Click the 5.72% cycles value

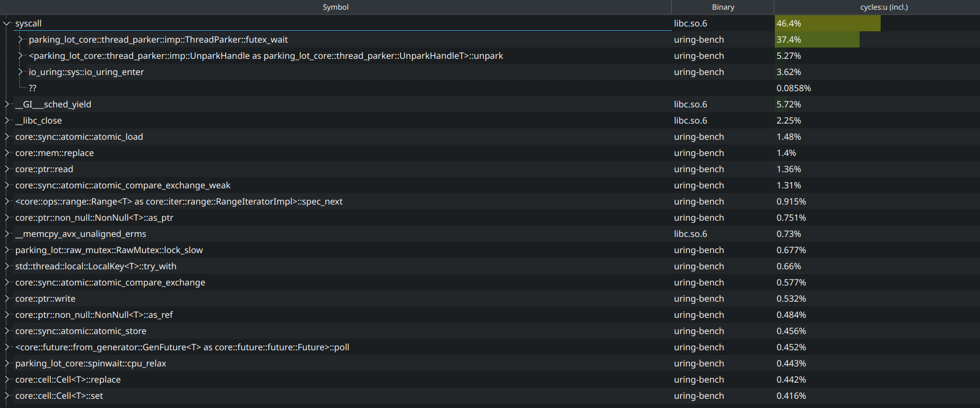[x=789, y=104]
